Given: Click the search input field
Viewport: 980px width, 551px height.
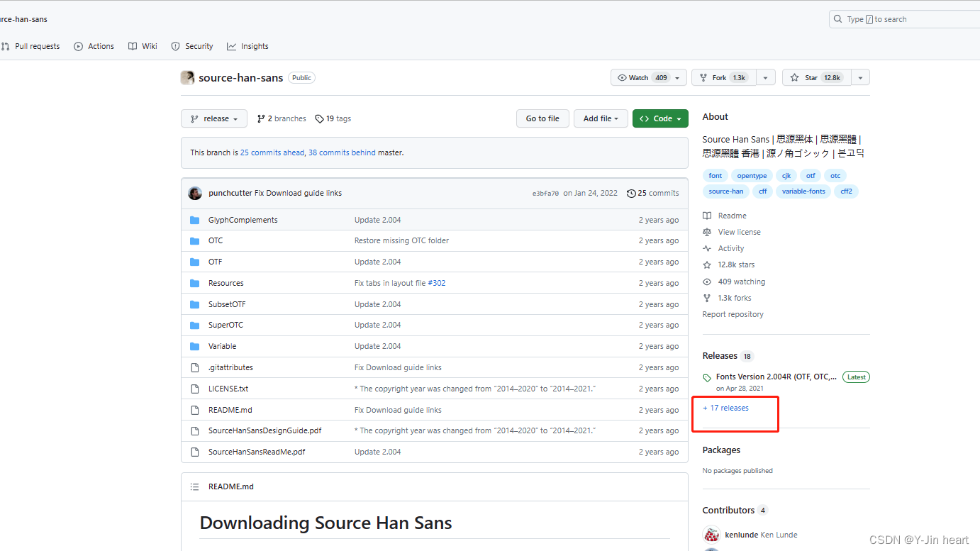Looking at the screenshot, I should (x=904, y=19).
